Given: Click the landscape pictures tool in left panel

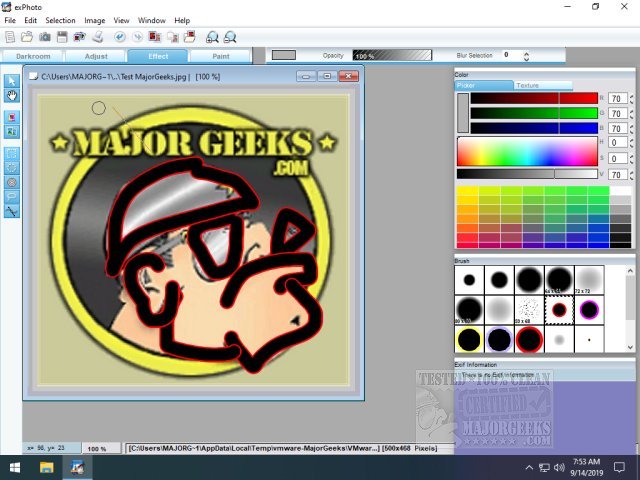Looking at the screenshot, I should coord(12,132).
